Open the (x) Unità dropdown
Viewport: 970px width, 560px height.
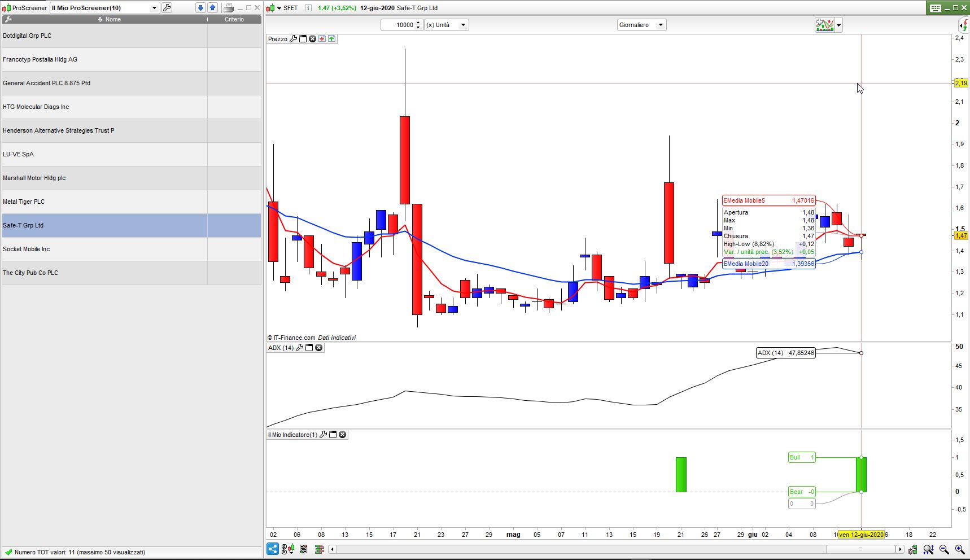pos(447,25)
